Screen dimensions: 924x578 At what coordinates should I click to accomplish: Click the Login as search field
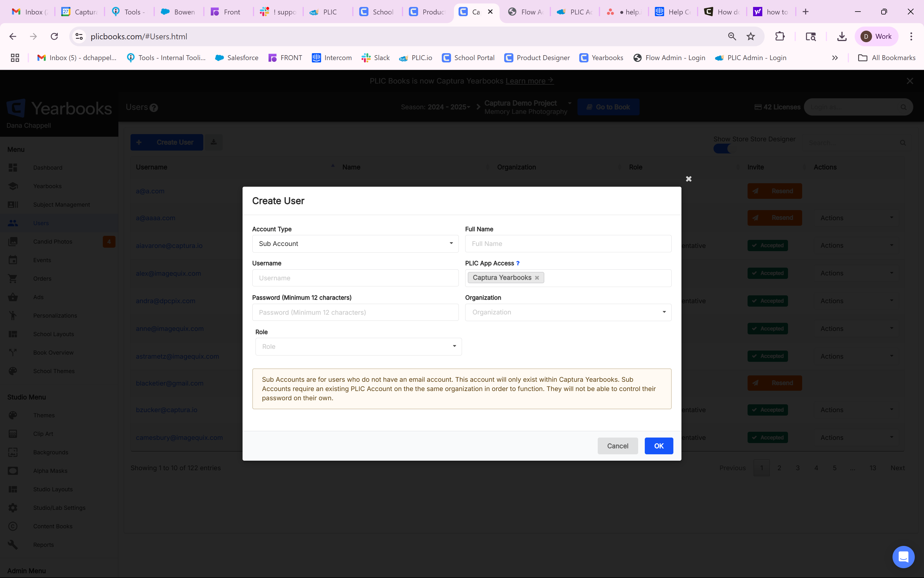pos(858,107)
